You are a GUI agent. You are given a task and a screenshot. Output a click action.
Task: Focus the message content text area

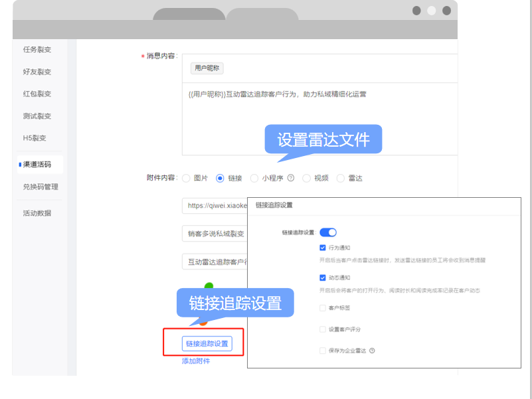coord(319,120)
